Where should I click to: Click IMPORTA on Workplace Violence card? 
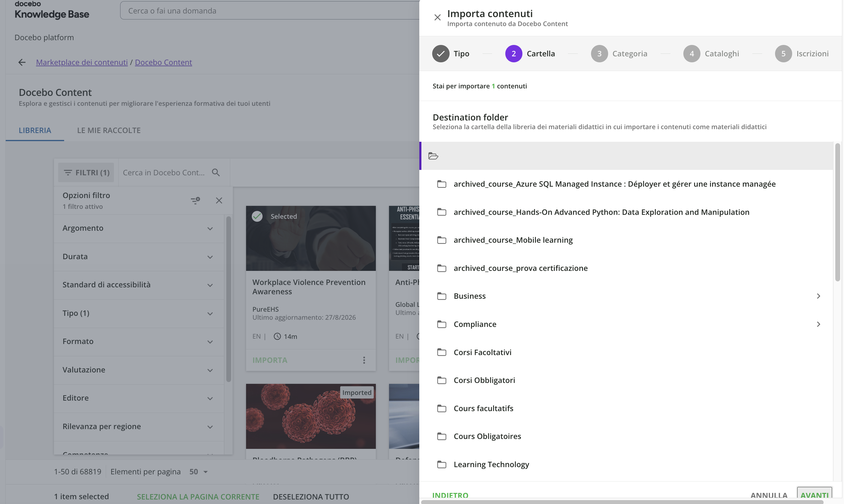pos(270,360)
